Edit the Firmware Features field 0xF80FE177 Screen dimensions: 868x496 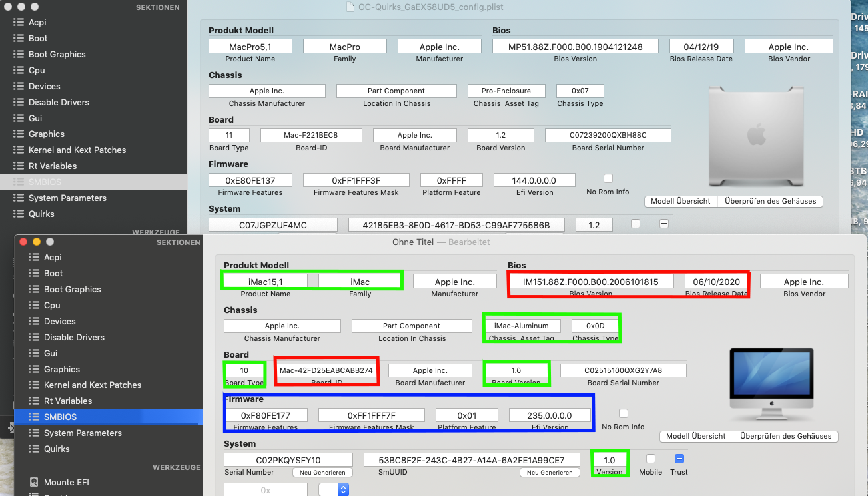tap(266, 415)
